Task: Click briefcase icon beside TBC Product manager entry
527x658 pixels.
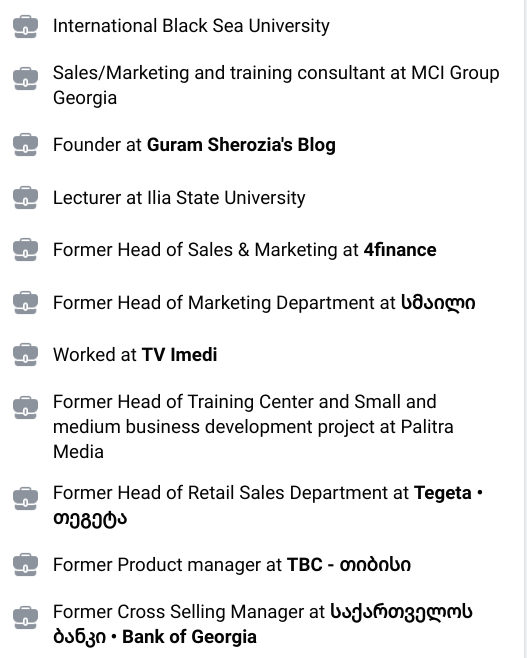Action: [26, 565]
